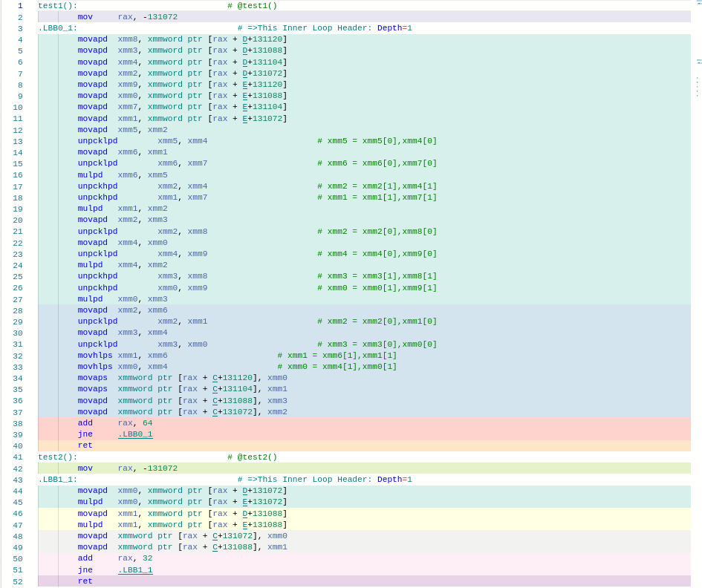
Task: Click the E symbol link on line 8
Action: point(245,85)
